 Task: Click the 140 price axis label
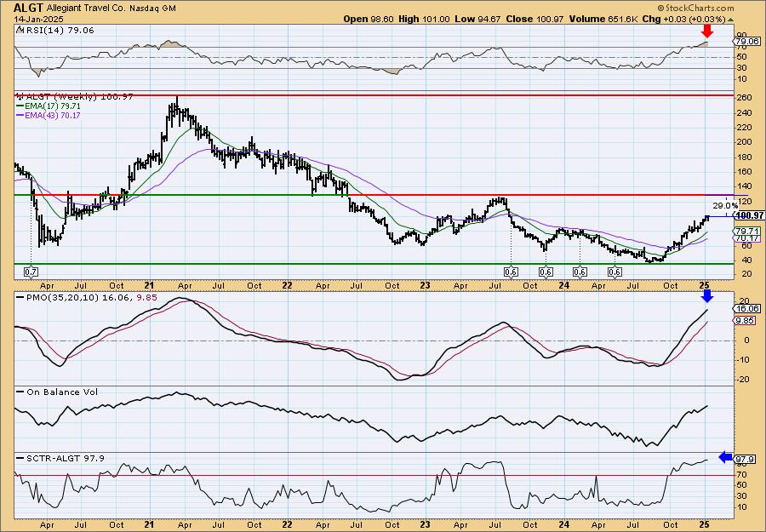[x=745, y=186]
